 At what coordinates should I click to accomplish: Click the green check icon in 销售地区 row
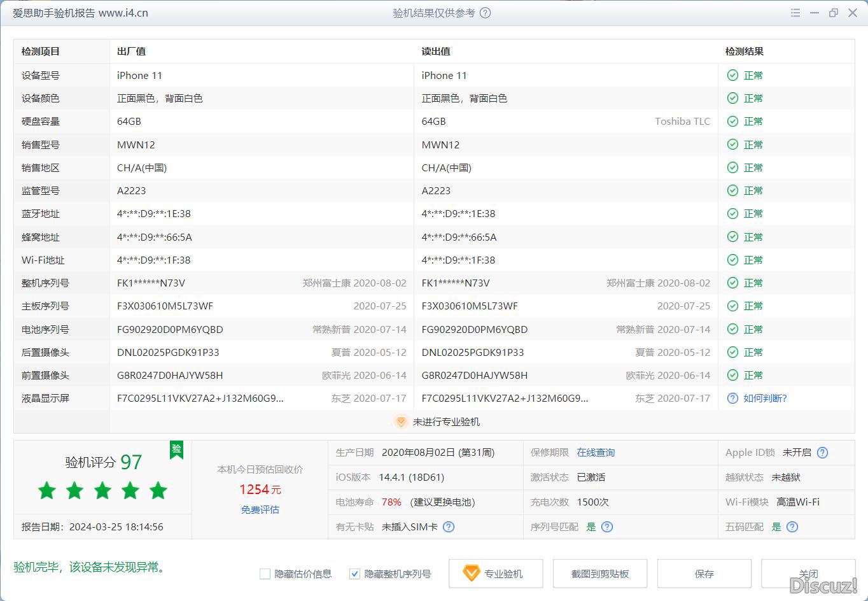(x=732, y=167)
